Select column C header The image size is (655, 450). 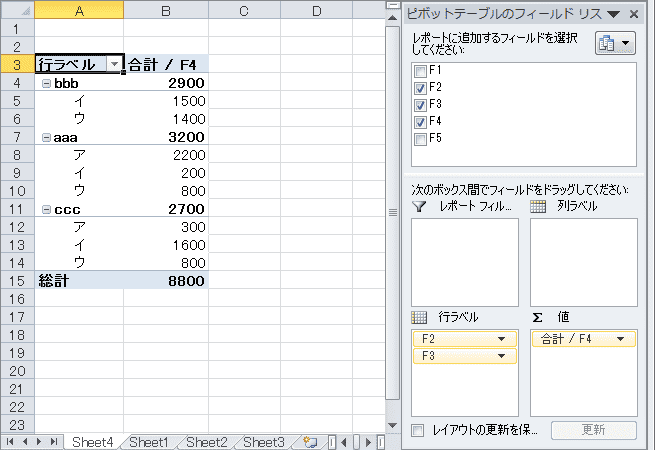[x=244, y=10]
